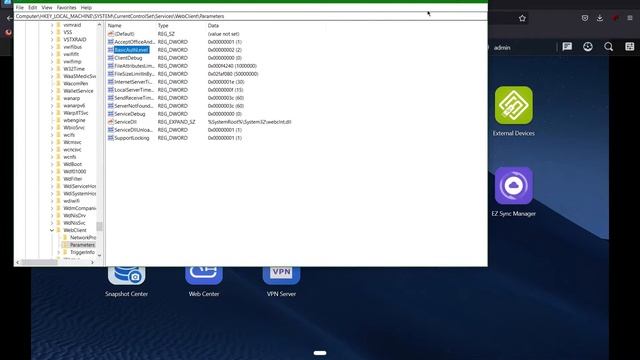
Task: Click the red extension icon in browser toolbar
Action: coord(615,18)
